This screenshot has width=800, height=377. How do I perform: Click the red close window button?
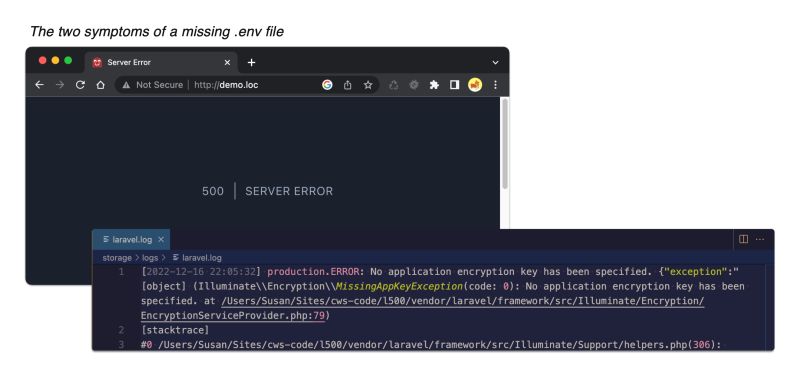[42, 60]
